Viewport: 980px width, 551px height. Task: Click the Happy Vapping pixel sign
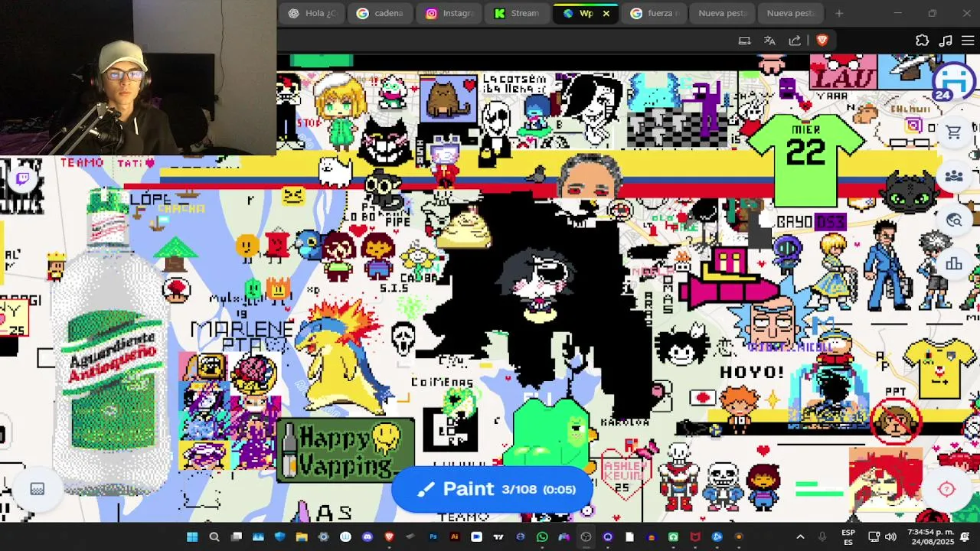(345, 451)
